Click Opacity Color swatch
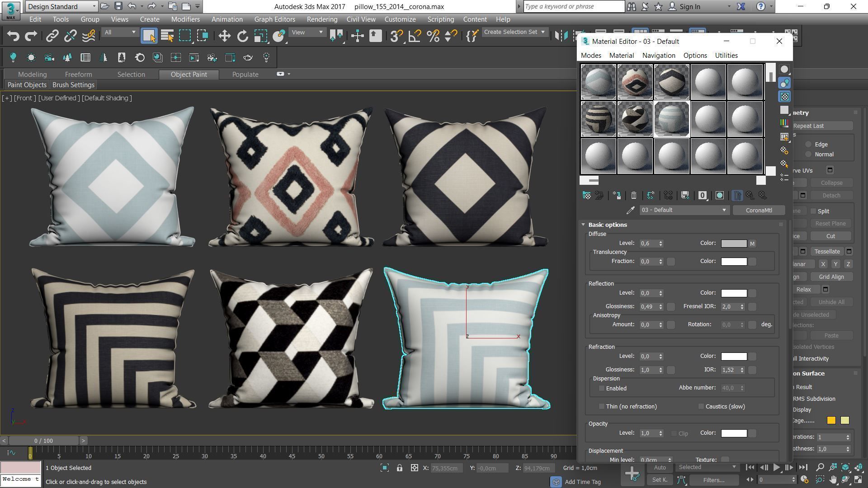Image resolution: width=868 pixels, height=488 pixels. (x=734, y=433)
